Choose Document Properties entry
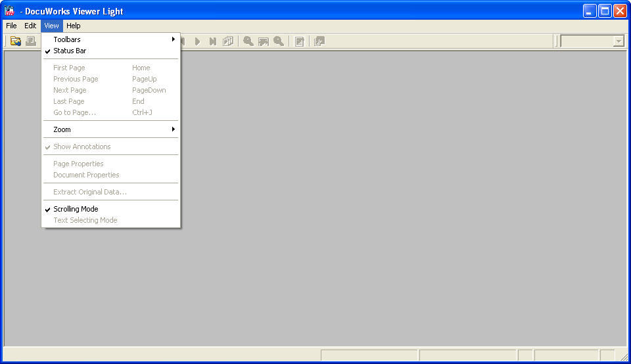This screenshot has width=631, height=364. pyautogui.click(x=111, y=175)
